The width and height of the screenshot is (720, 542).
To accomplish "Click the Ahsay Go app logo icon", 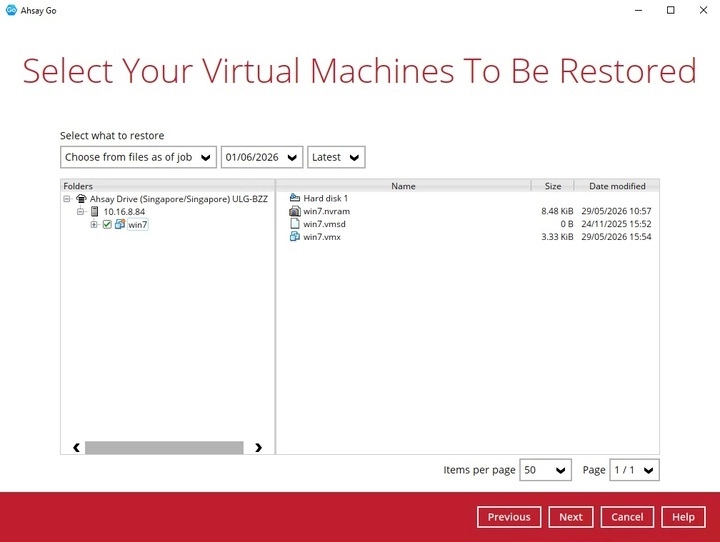I will click(x=11, y=10).
